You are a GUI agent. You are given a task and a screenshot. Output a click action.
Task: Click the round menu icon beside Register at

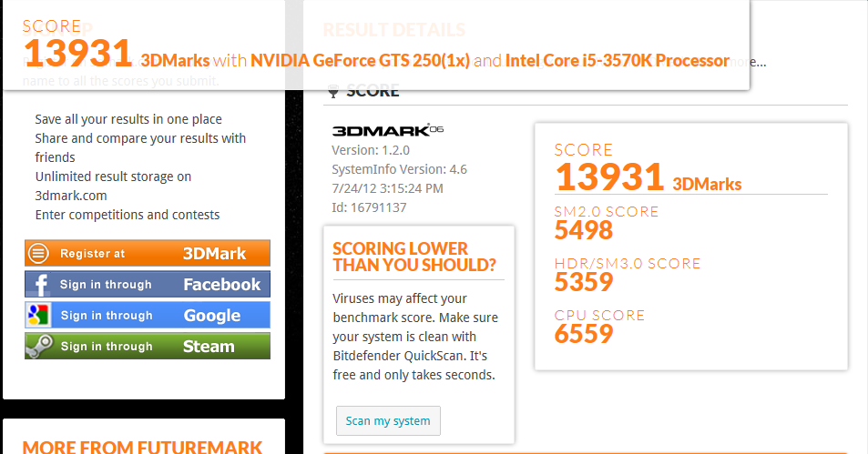[39, 253]
